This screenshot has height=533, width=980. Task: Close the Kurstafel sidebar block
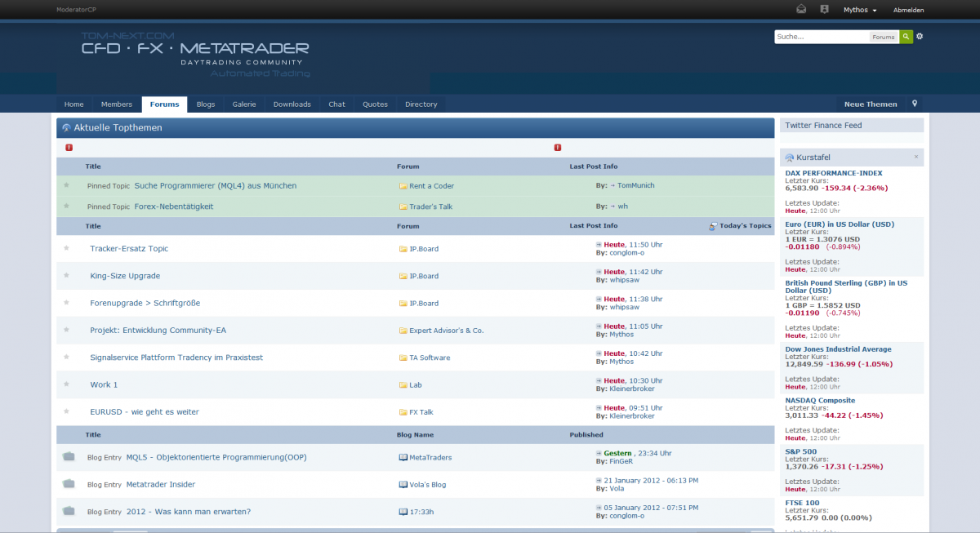916,156
